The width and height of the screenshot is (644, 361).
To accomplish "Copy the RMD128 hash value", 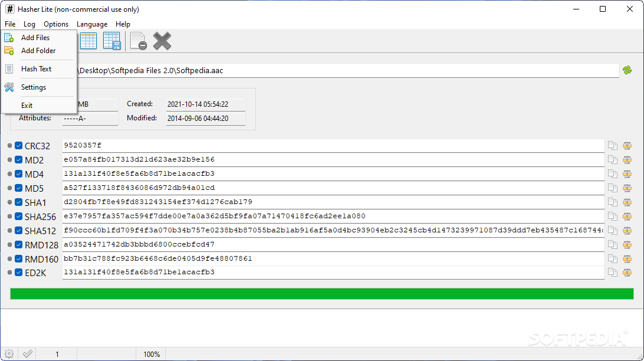I will (613, 245).
